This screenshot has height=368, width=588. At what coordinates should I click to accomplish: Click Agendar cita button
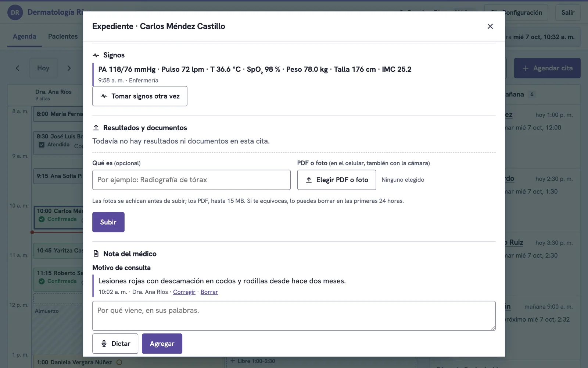(x=547, y=68)
